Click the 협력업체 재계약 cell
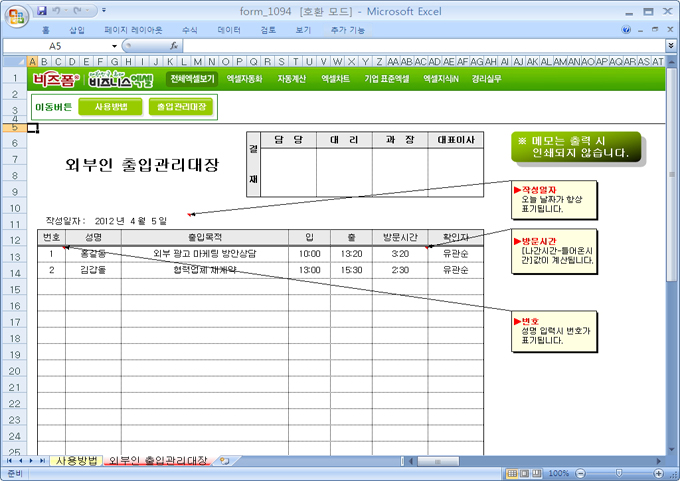Viewport: 680px width, 481px height. 205,270
